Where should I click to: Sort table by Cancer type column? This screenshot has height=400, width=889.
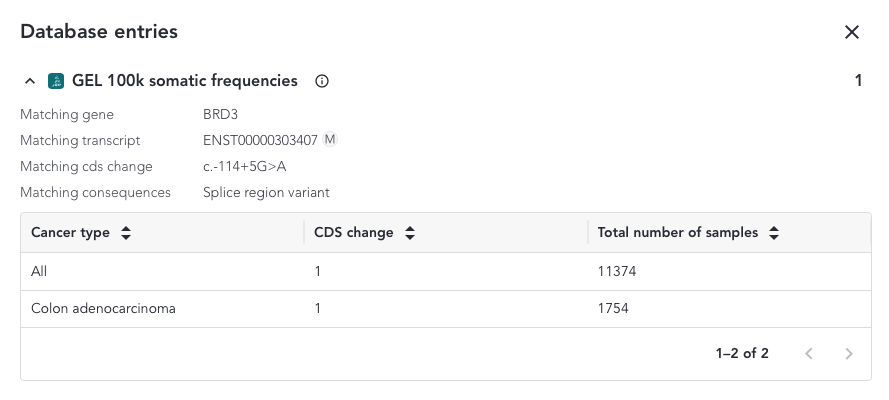tap(126, 233)
